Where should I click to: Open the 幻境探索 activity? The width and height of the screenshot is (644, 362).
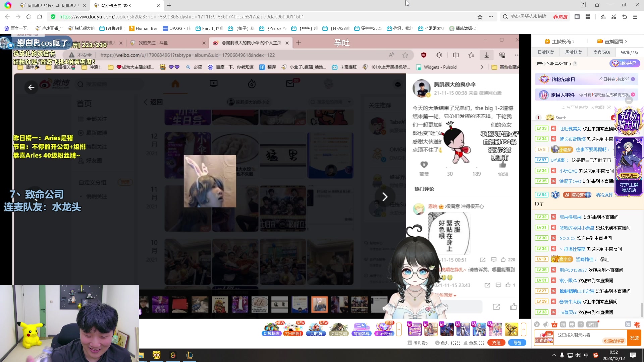pyautogui.click(x=271, y=329)
